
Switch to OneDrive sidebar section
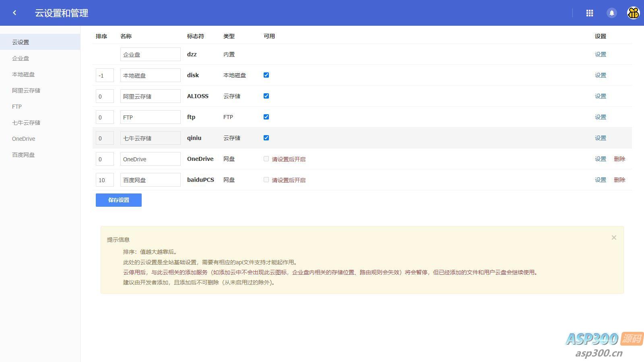point(24,139)
